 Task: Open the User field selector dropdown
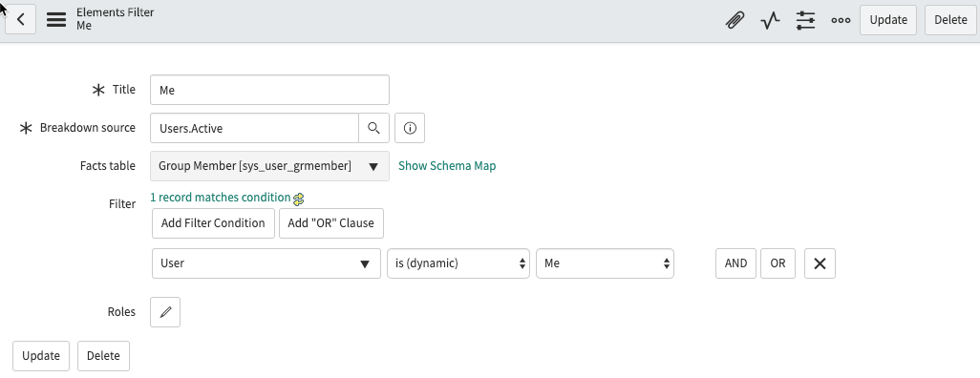pos(266,263)
